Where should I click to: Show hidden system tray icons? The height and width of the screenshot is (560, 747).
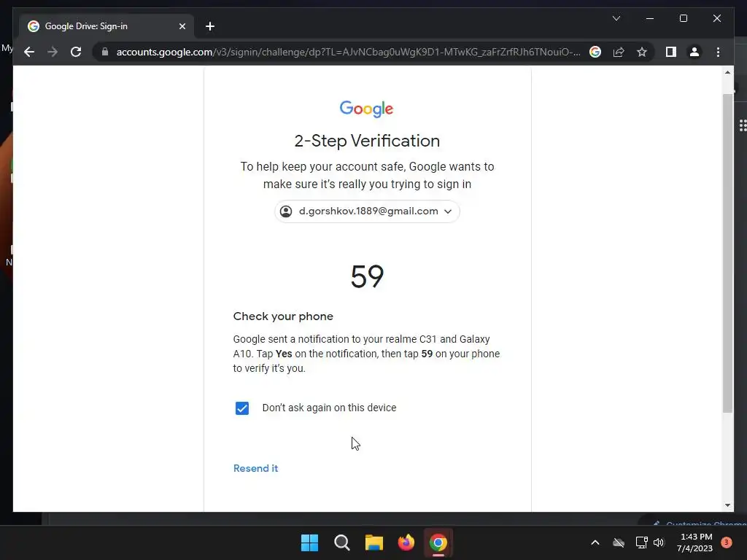click(x=595, y=542)
